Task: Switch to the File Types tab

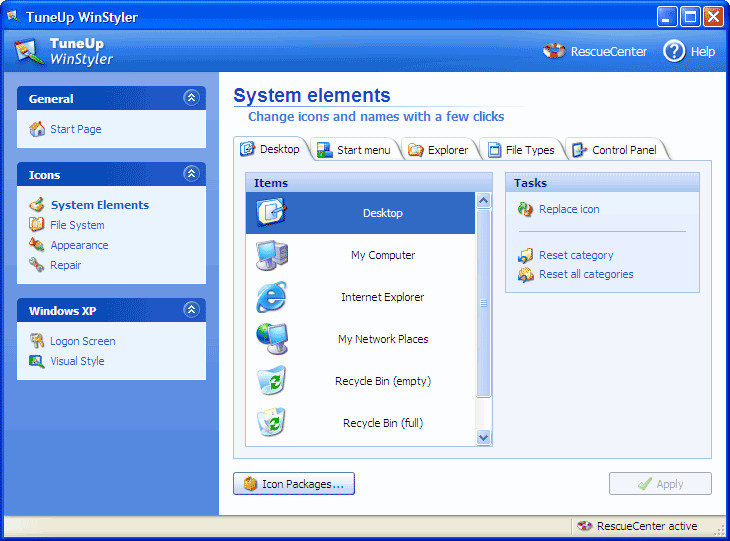Action: pyautogui.click(x=521, y=150)
